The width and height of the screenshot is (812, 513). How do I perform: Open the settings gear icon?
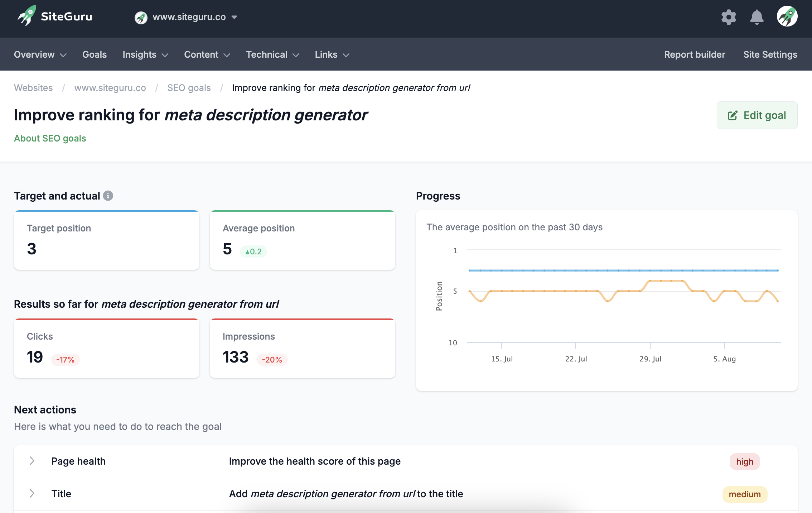(x=729, y=17)
